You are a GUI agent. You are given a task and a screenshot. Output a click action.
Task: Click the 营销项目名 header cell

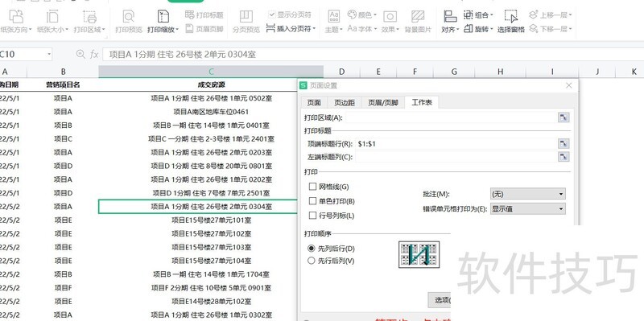point(63,84)
